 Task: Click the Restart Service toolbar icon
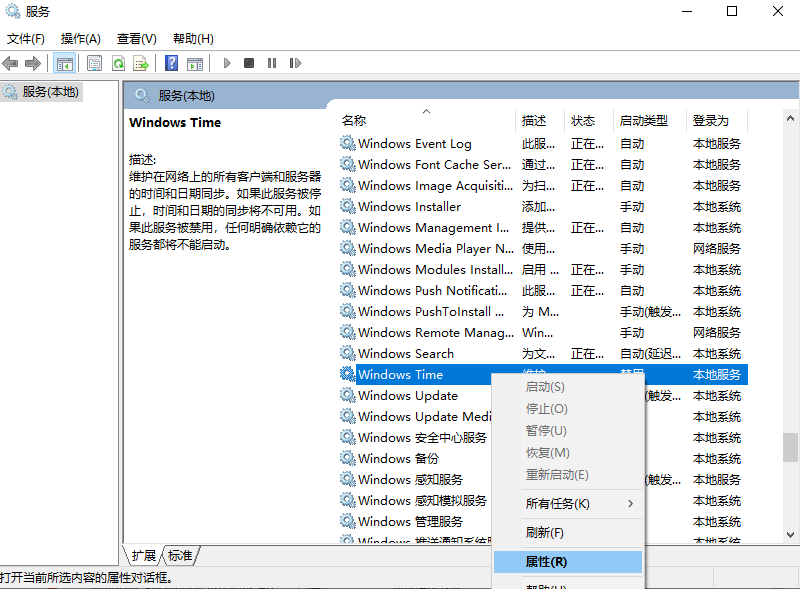(295, 62)
